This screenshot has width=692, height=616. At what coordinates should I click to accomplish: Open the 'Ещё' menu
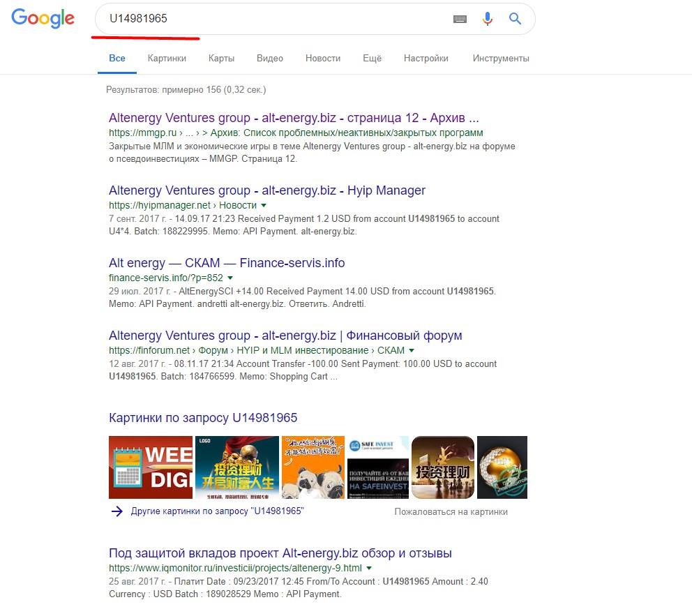(372, 58)
